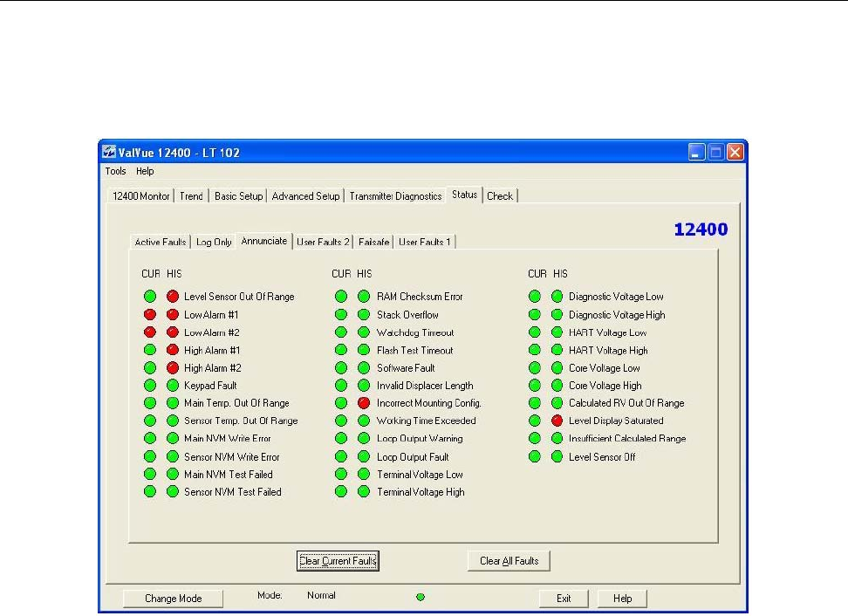Click red HIS indicator for Level Display Saturated
The image size is (848, 616).
(557, 421)
